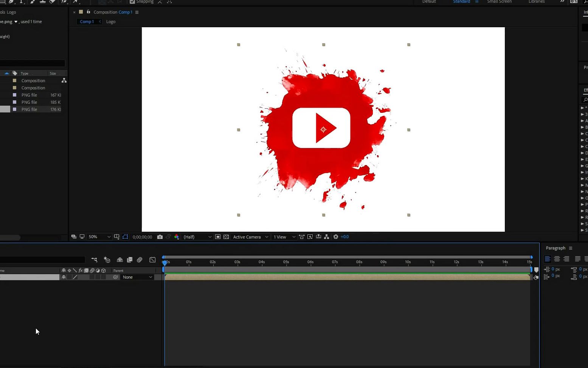This screenshot has height=368, width=588.
Task: Select right align text in Paragraph
Action: 566,259
